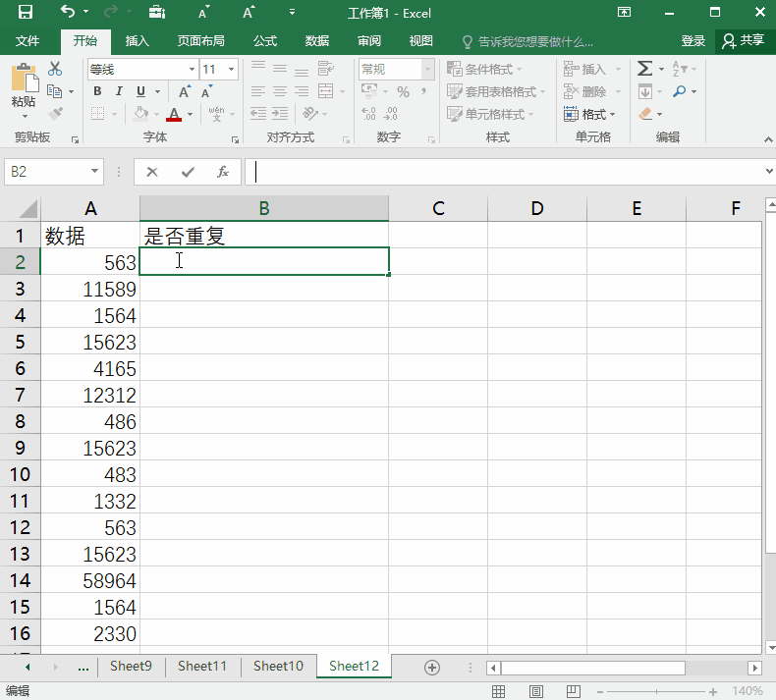The width and height of the screenshot is (776, 700).
Task: Click the percent style icon
Action: [x=404, y=92]
